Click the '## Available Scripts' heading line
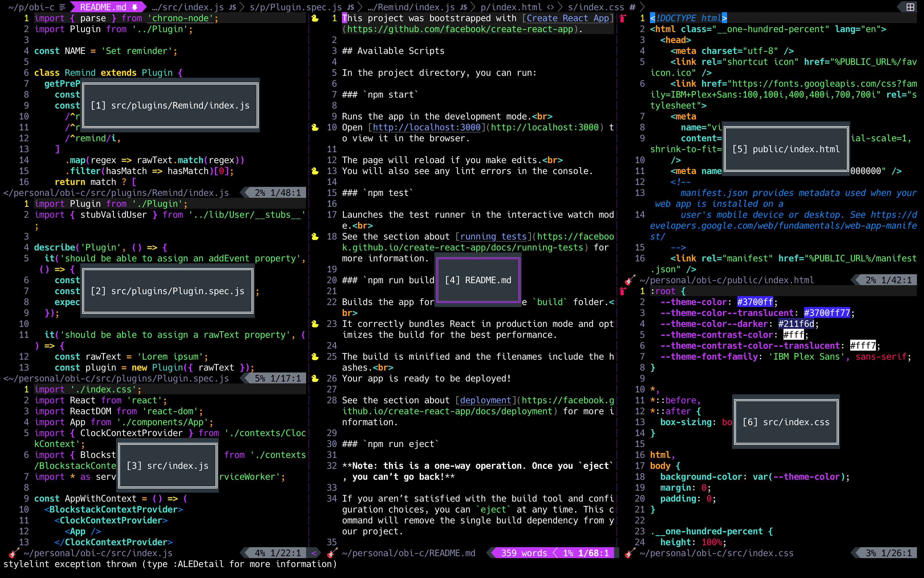 tap(393, 51)
